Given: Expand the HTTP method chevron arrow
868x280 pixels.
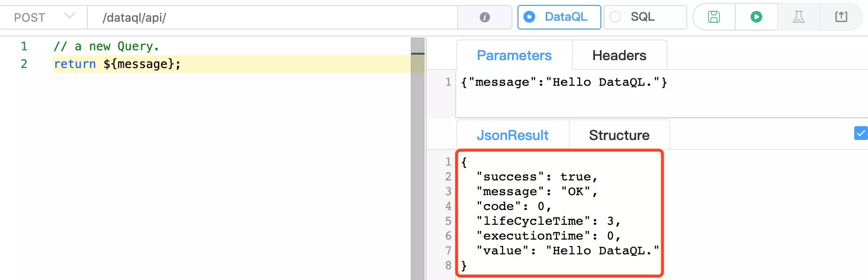Looking at the screenshot, I should pos(70,16).
